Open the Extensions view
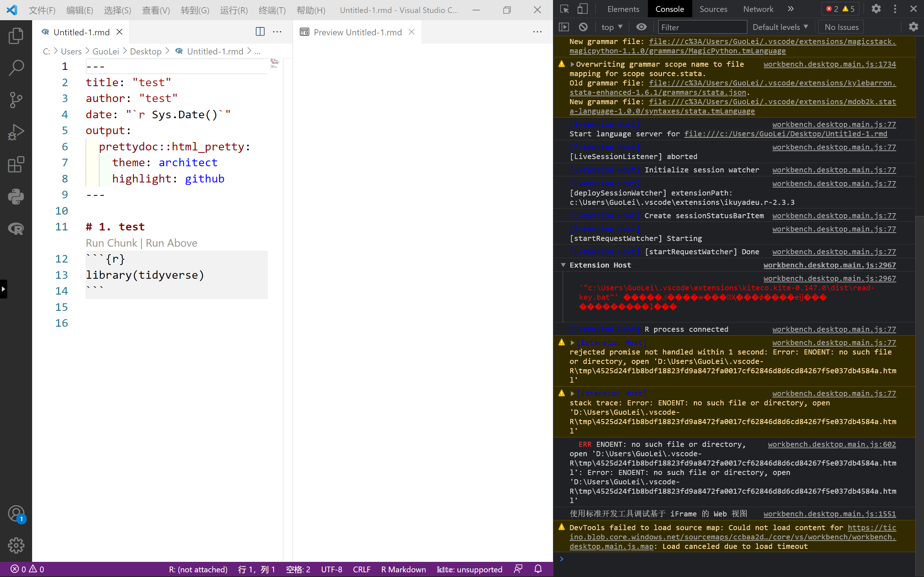Screen dimensions: 924x577 click(x=16, y=164)
